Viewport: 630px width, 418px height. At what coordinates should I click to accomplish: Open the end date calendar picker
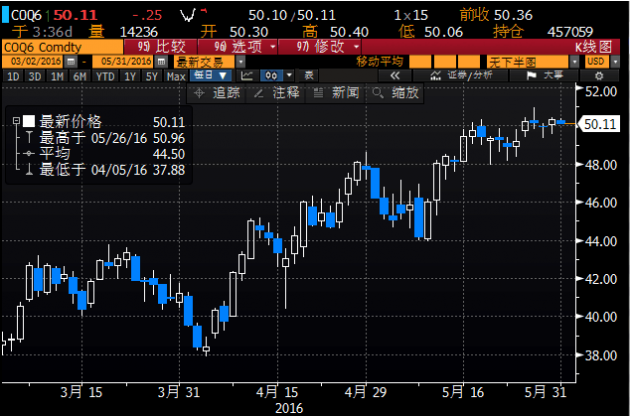pyautogui.click(x=161, y=62)
